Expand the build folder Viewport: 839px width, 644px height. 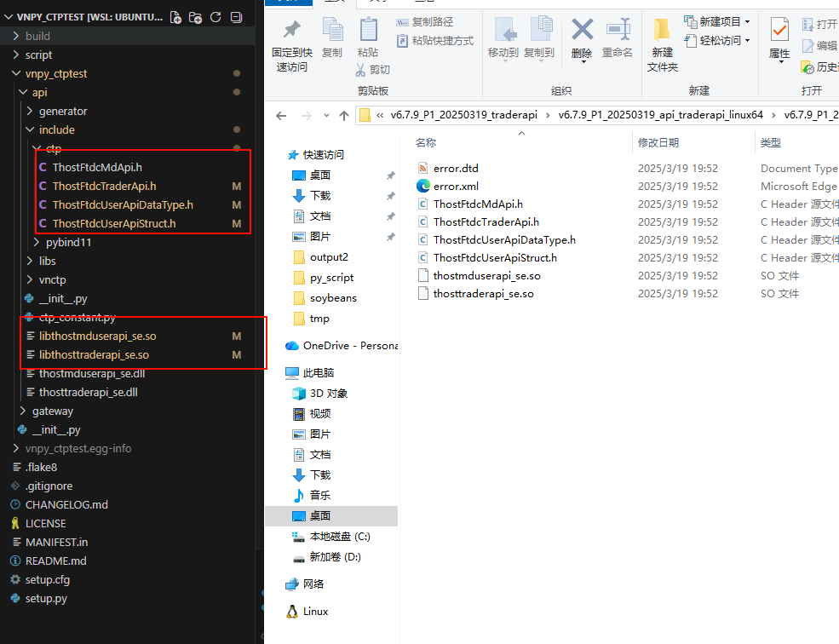pos(37,36)
